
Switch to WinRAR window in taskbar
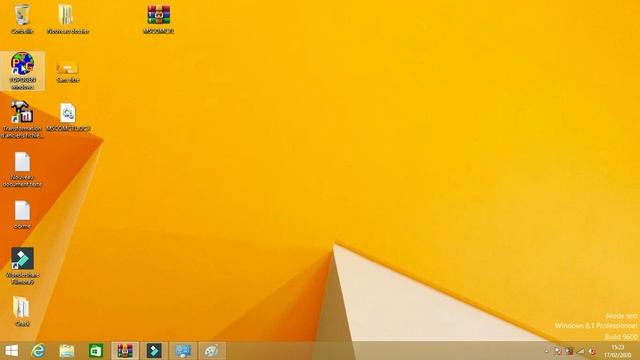pyautogui.click(x=125, y=351)
